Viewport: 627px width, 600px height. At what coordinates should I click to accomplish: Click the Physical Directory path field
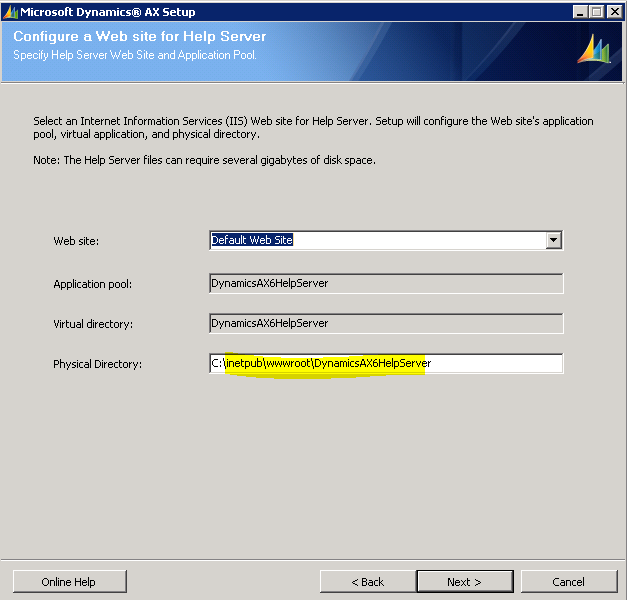[386, 363]
